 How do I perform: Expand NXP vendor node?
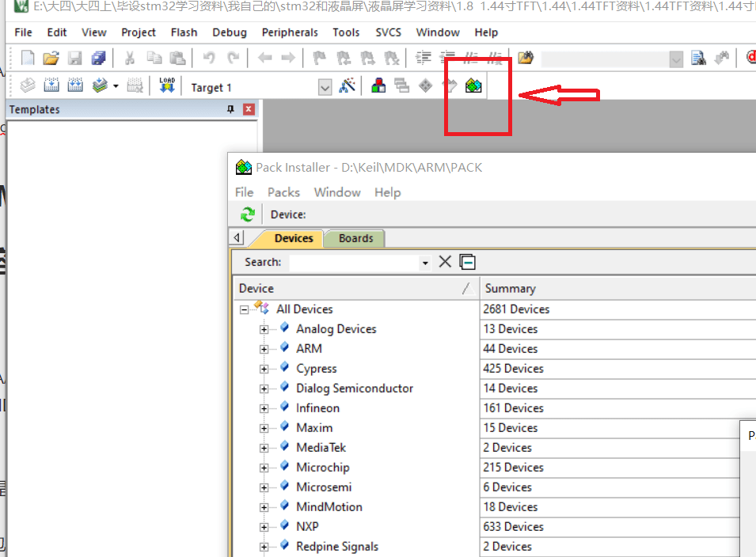click(264, 527)
